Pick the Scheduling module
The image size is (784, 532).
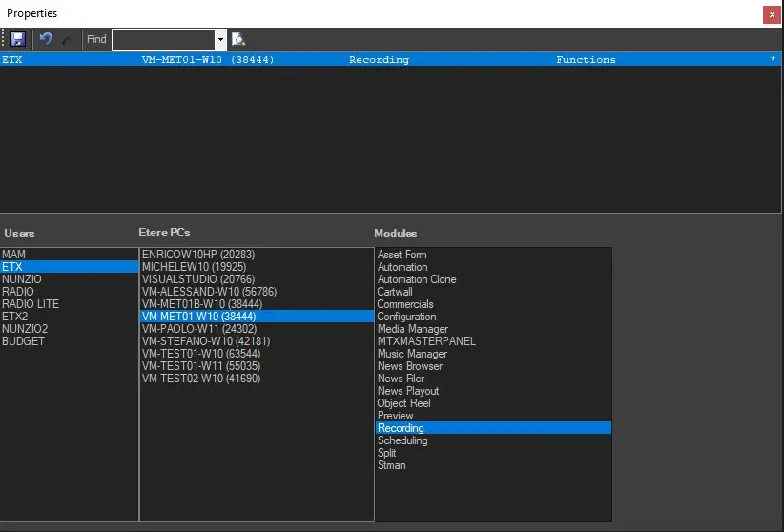[402, 440]
